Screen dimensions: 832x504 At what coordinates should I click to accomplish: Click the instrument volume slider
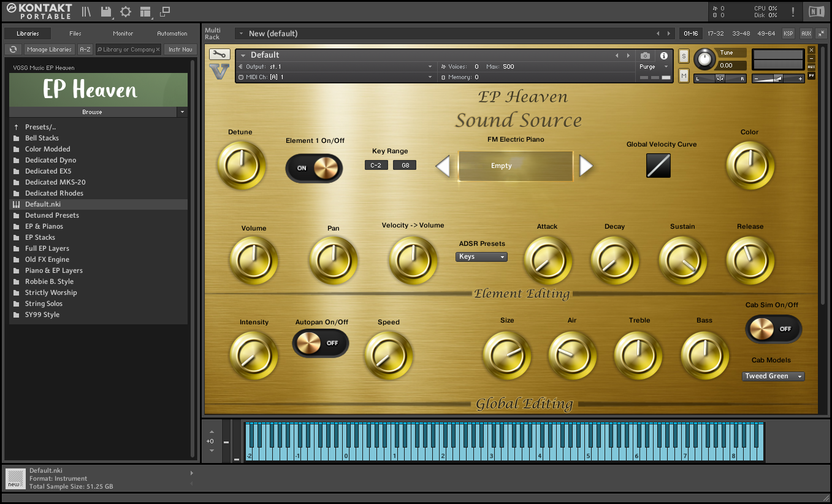(778, 78)
